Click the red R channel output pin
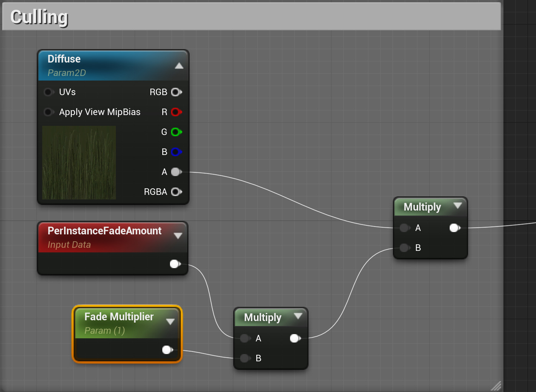The width and height of the screenshot is (536, 392). pos(176,112)
